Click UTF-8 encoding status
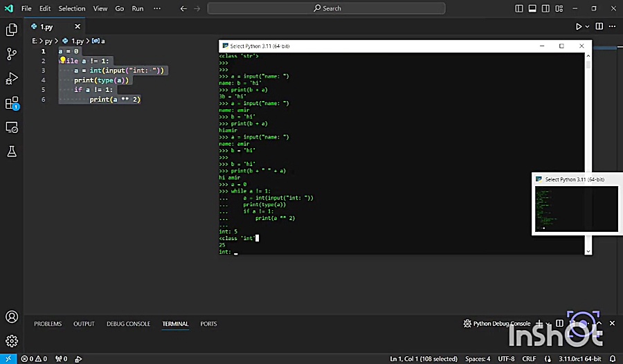 [506, 359]
